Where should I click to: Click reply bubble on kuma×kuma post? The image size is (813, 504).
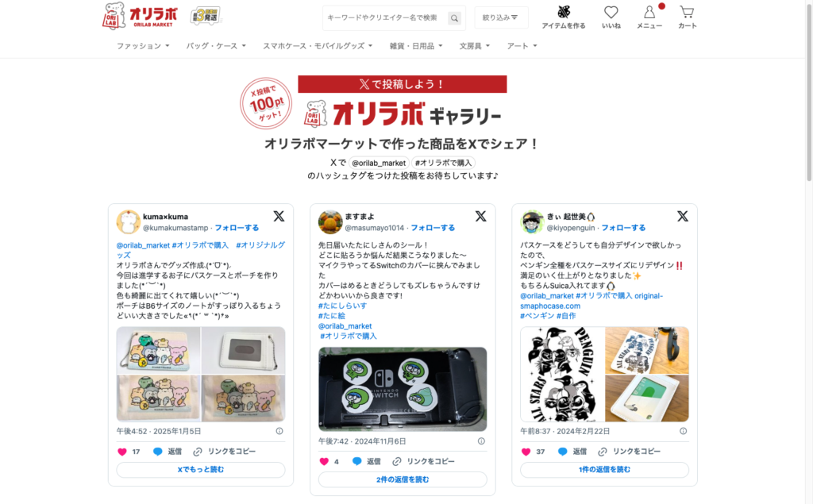click(158, 452)
